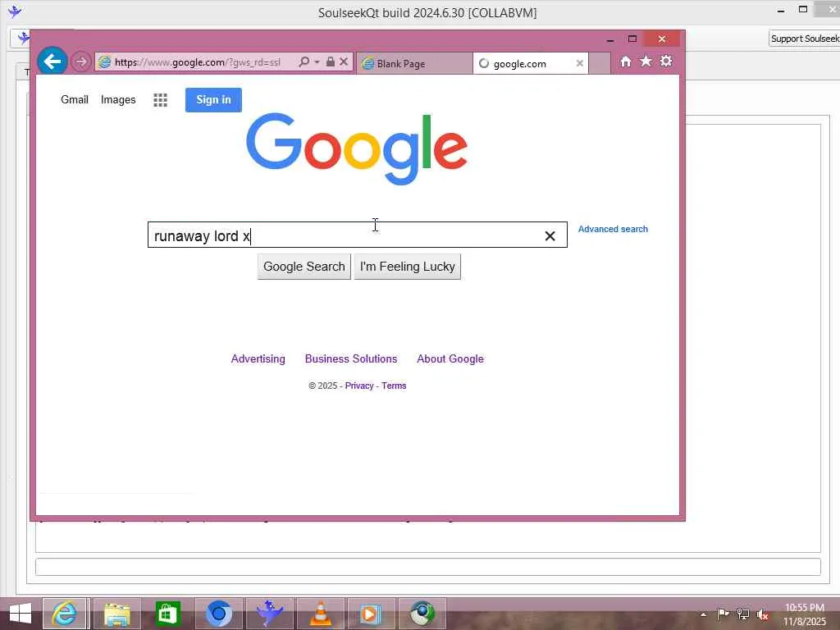Clear the search box with the X
Screen dimensions: 840x630
pos(550,235)
